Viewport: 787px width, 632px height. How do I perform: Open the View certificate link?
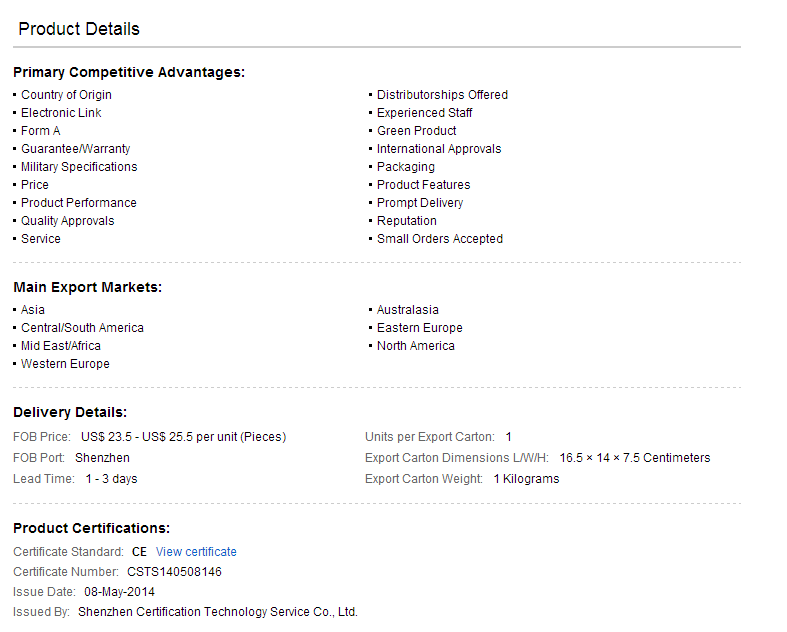196,552
